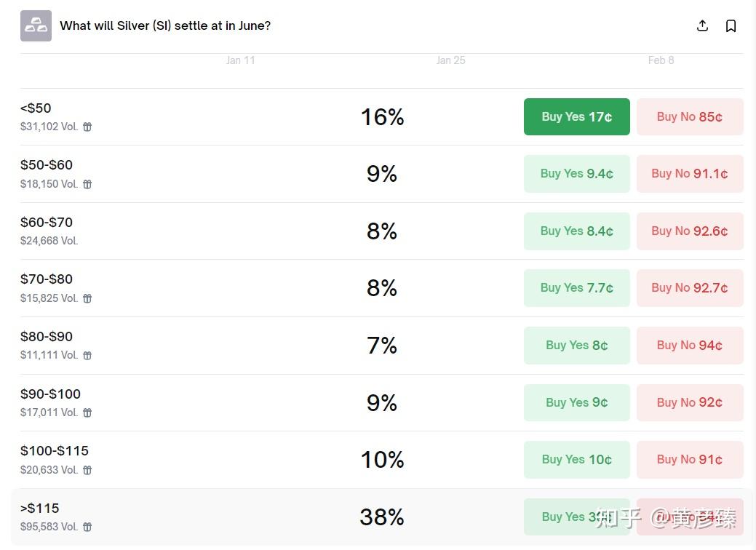This screenshot has height=550, width=756.
Task: Select Buy No 94¢ for $80-$90
Action: [690, 346]
